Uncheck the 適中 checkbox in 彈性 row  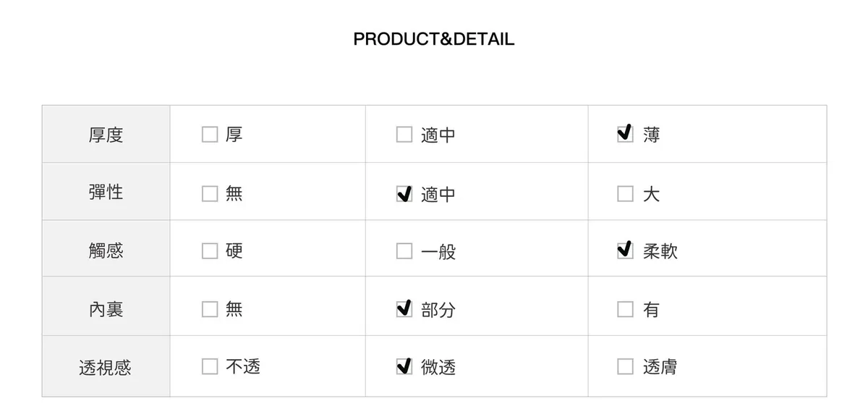coord(404,194)
